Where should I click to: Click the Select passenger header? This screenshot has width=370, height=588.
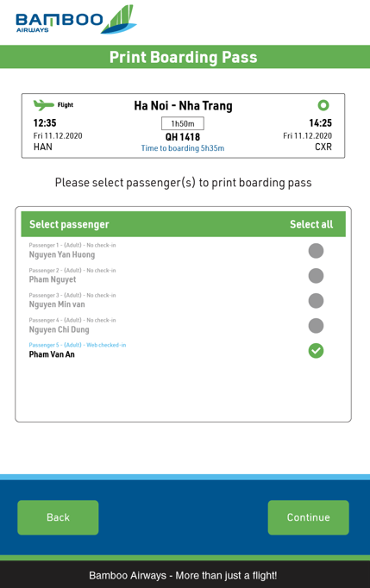(x=69, y=224)
